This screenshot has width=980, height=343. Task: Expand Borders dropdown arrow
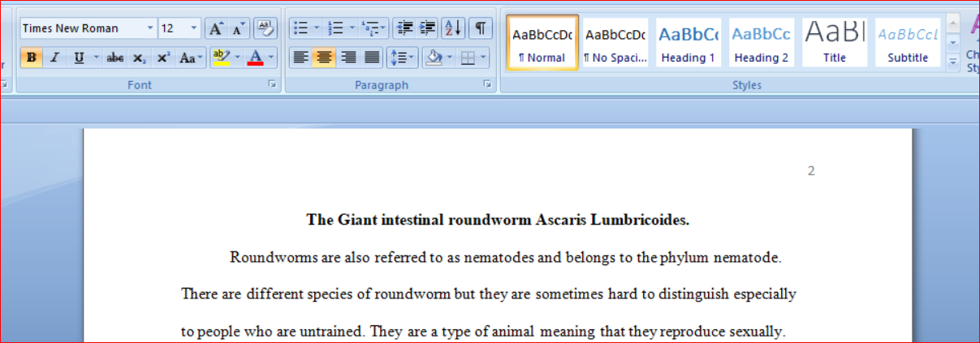[484, 58]
